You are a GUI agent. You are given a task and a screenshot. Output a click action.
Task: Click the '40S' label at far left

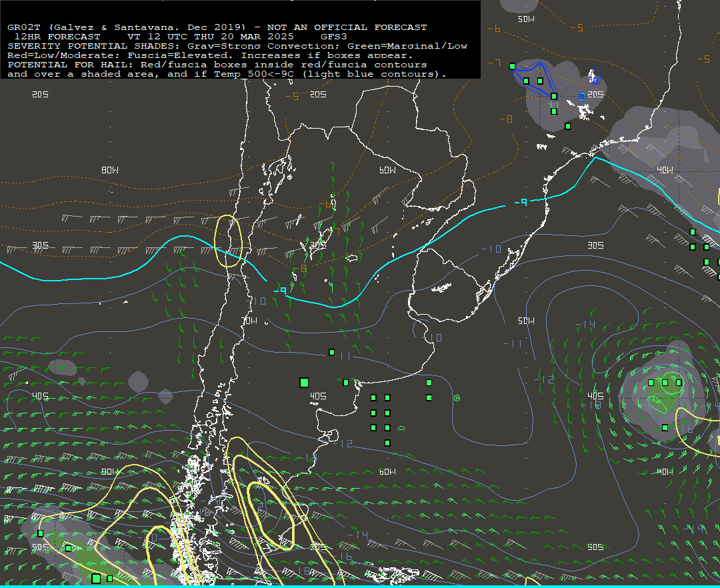(41, 396)
